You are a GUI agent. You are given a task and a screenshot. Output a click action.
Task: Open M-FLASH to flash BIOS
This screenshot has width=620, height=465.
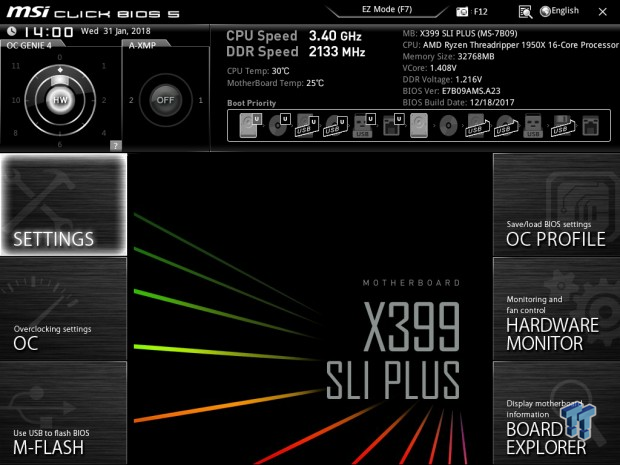point(64,413)
